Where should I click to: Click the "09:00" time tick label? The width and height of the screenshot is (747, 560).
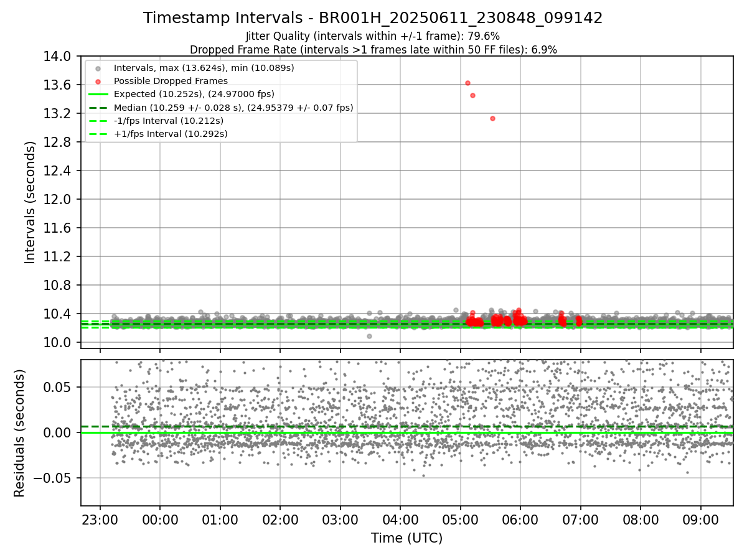pyautogui.click(x=700, y=520)
